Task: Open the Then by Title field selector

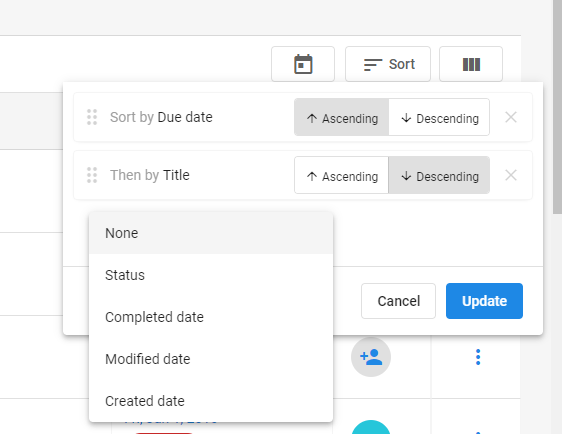Action: tap(149, 175)
